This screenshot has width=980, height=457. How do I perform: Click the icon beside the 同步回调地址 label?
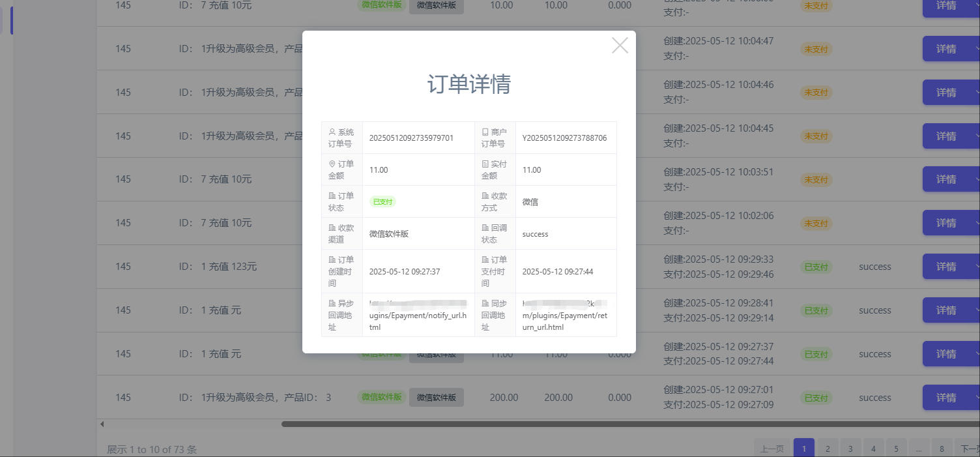(x=485, y=303)
